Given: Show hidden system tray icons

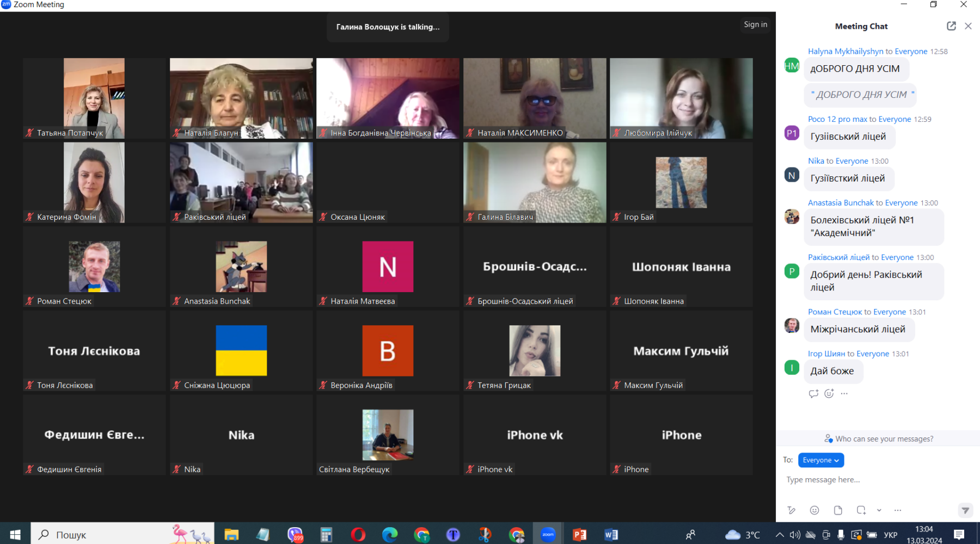Looking at the screenshot, I should (x=780, y=535).
